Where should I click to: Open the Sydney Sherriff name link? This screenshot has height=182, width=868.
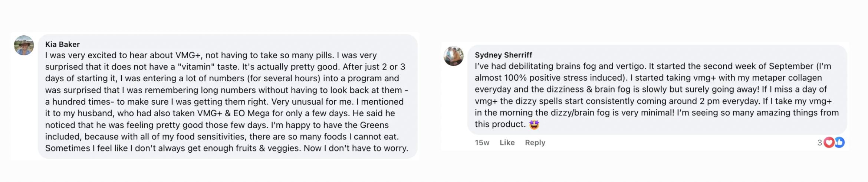(503, 55)
